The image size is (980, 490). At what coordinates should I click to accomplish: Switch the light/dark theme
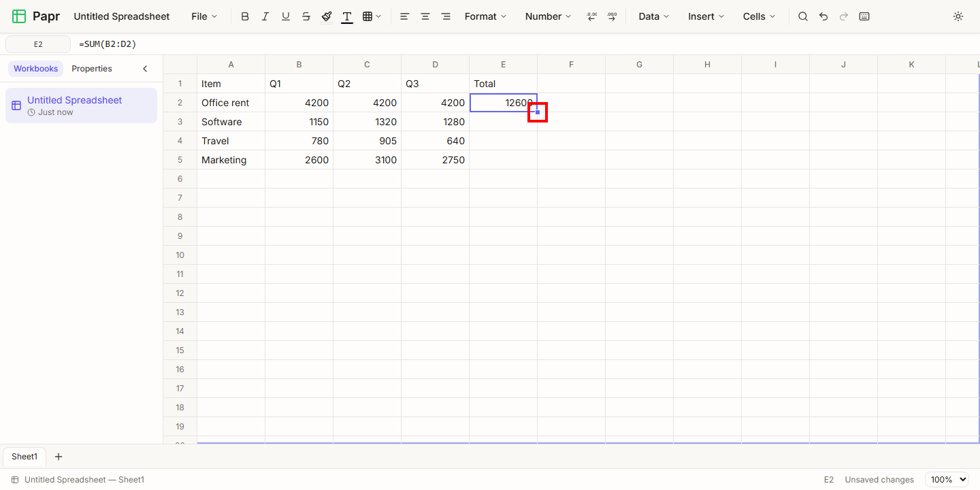[x=958, y=16]
